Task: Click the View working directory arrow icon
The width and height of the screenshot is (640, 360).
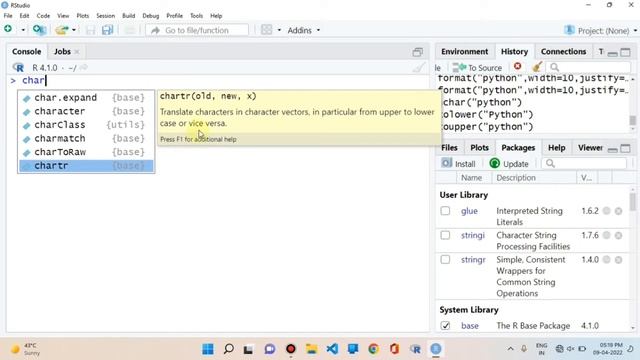Action: [83, 67]
